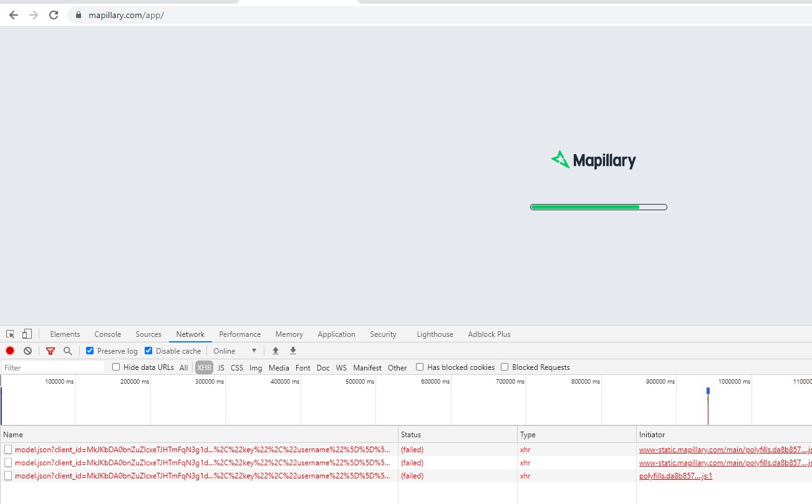The image size is (812, 504).
Task: Click the Import HAR upload arrow
Action: (276, 351)
